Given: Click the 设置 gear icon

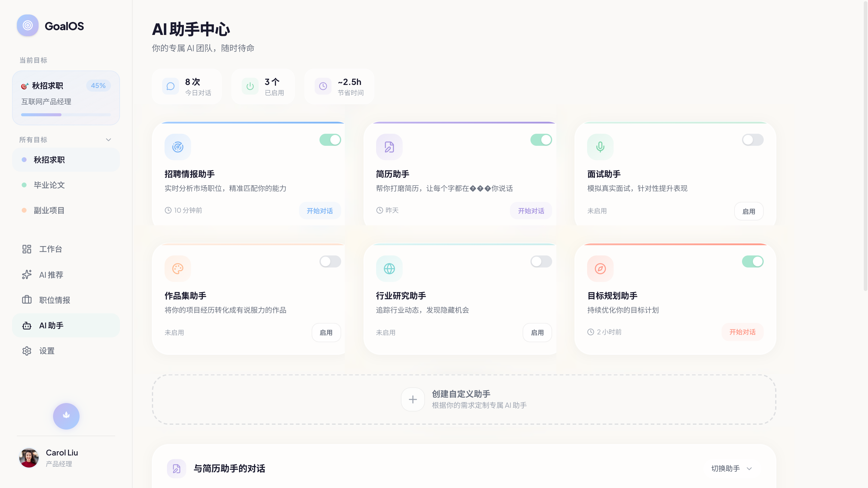Looking at the screenshot, I should (27, 351).
